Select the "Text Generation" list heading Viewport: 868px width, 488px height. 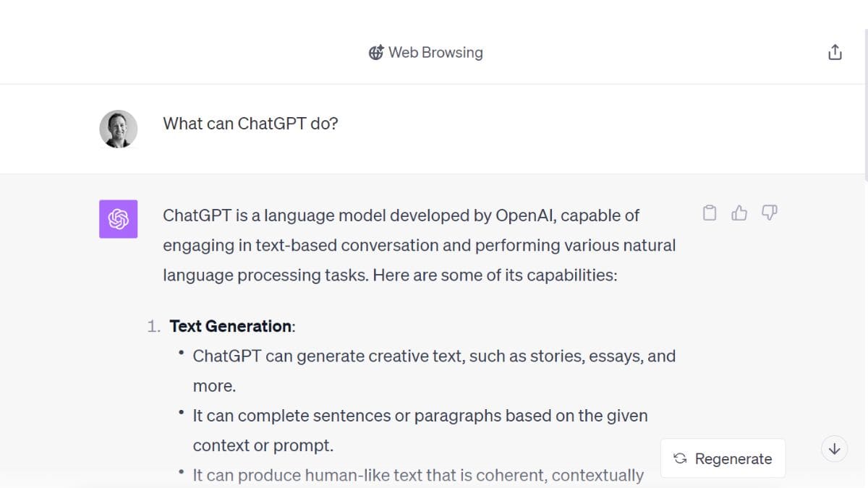coord(230,326)
